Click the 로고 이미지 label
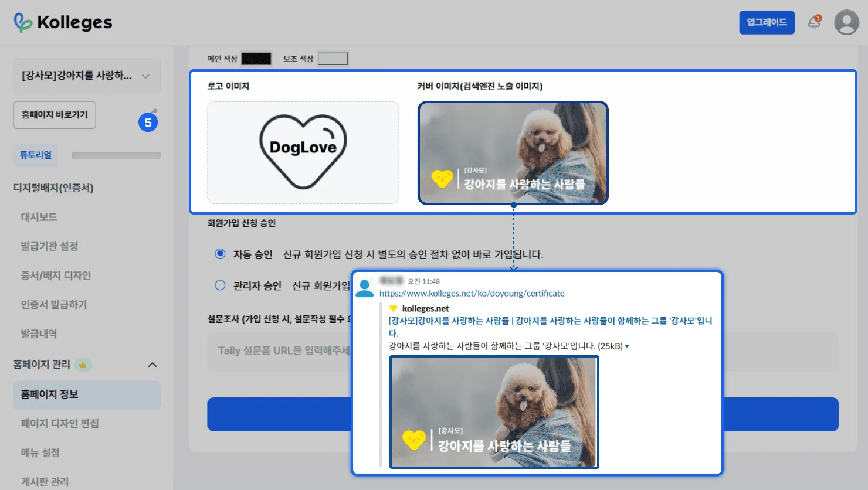Viewport: 868px width, 490px height. click(x=229, y=86)
